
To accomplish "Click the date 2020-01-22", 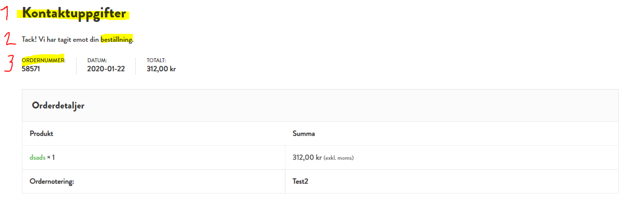I will pos(105,69).
